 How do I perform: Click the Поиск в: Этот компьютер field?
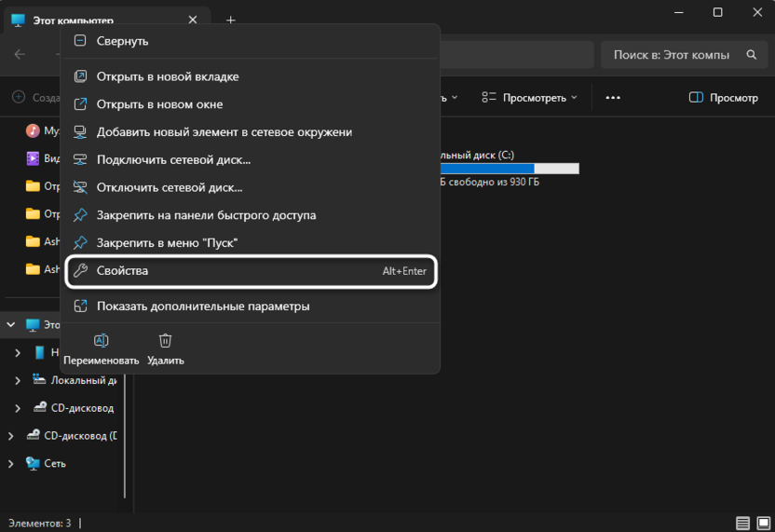click(x=671, y=55)
